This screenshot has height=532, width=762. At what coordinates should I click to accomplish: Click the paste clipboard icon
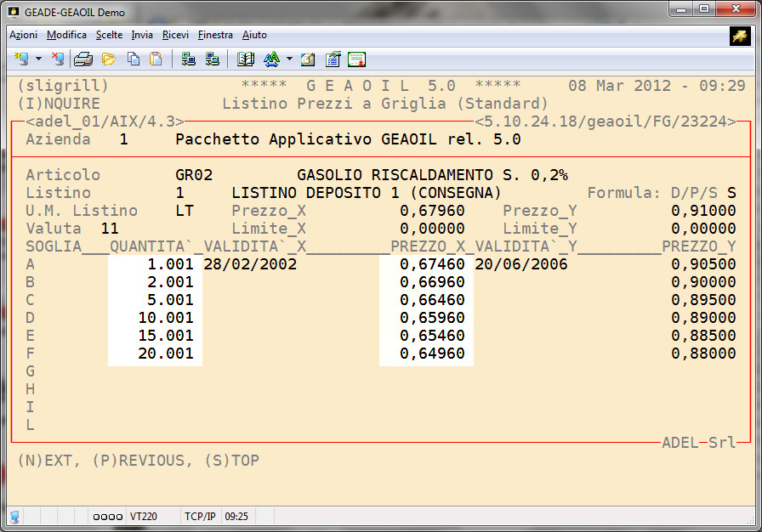pyautogui.click(x=156, y=59)
